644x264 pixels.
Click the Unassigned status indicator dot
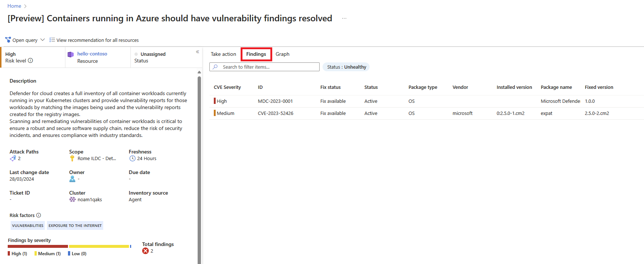pos(136,54)
